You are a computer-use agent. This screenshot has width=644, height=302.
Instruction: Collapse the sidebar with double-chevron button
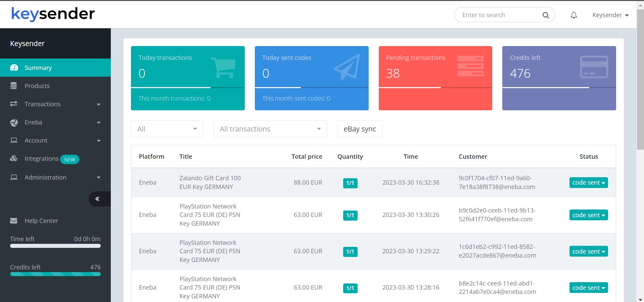(x=99, y=199)
